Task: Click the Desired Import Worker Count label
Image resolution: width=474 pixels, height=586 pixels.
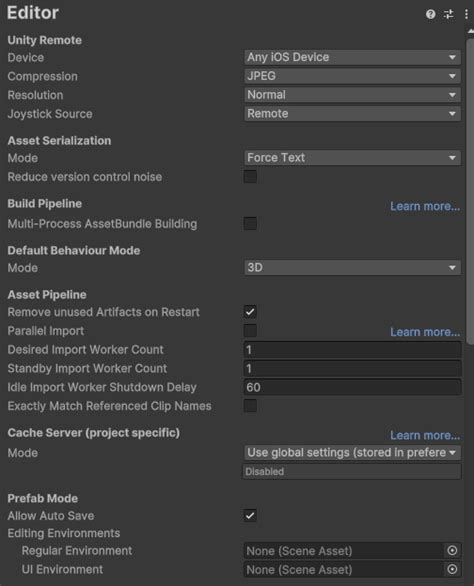Action: tap(85, 350)
